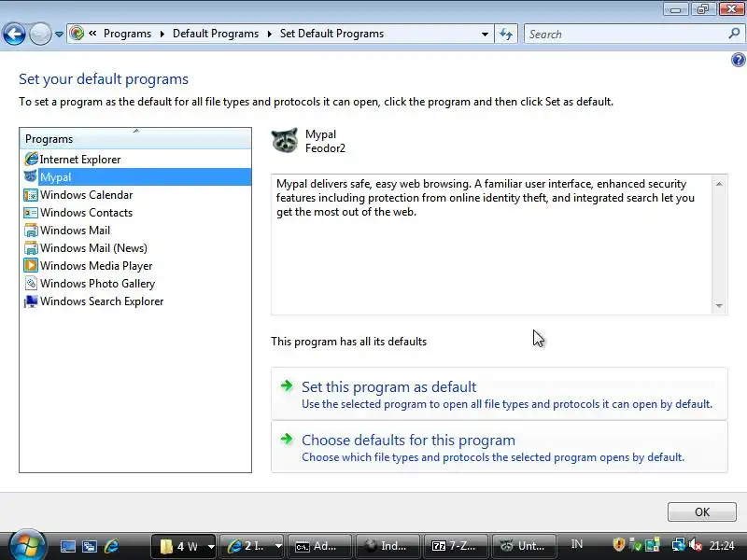
Task: Click the Windows Contacts icon in the Programs list
Action: 31,213
